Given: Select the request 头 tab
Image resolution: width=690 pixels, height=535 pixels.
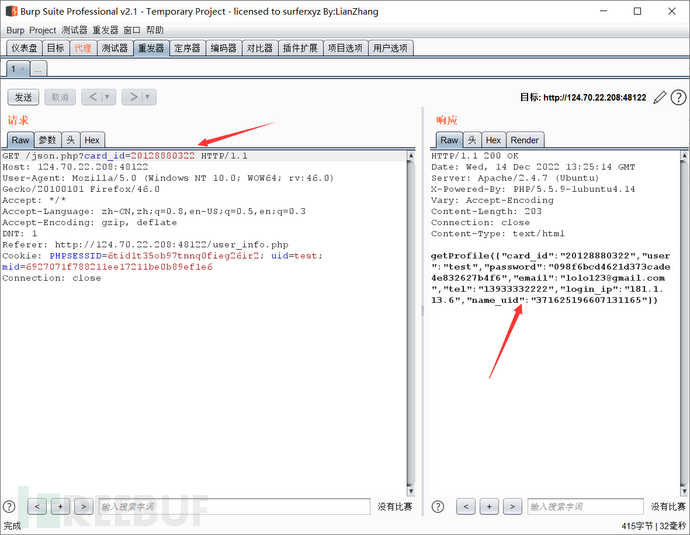Looking at the screenshot, I should [x=70, y=140].
